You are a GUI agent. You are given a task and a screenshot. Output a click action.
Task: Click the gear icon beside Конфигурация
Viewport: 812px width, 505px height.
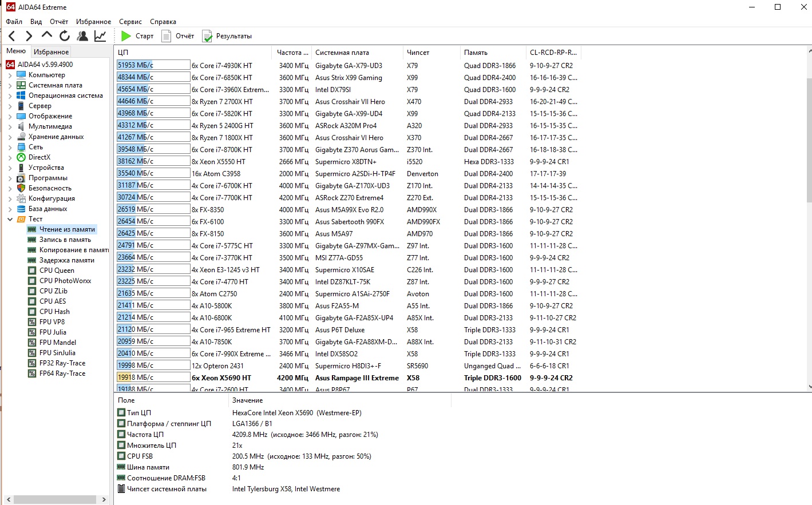[x=21, y=198]
